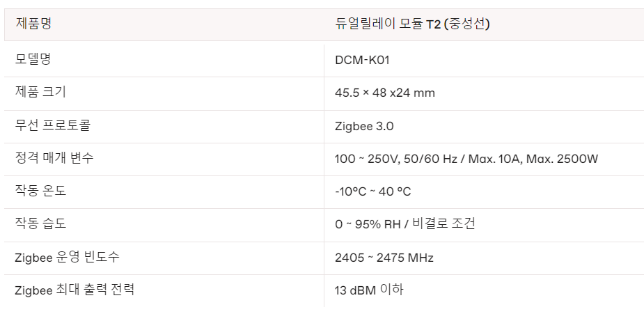The width and height of the screenshot is (644, 314).
Task: Click the 작동 습도 label
Action: (40, 223)
